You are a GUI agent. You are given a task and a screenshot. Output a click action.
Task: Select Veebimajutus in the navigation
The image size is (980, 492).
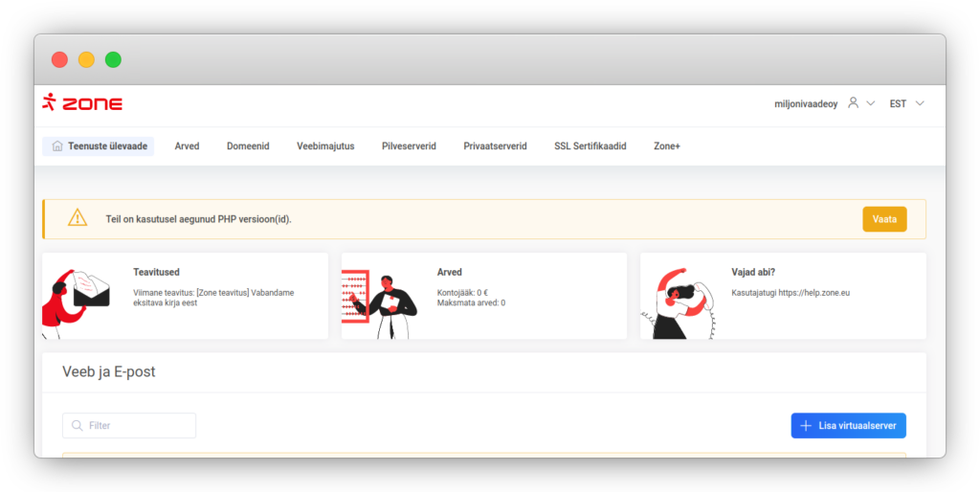click(x=325, y=146)
